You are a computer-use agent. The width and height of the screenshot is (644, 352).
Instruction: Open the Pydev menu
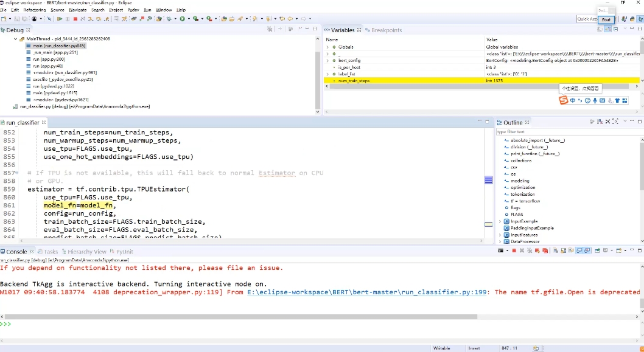(x=133, y=10)
